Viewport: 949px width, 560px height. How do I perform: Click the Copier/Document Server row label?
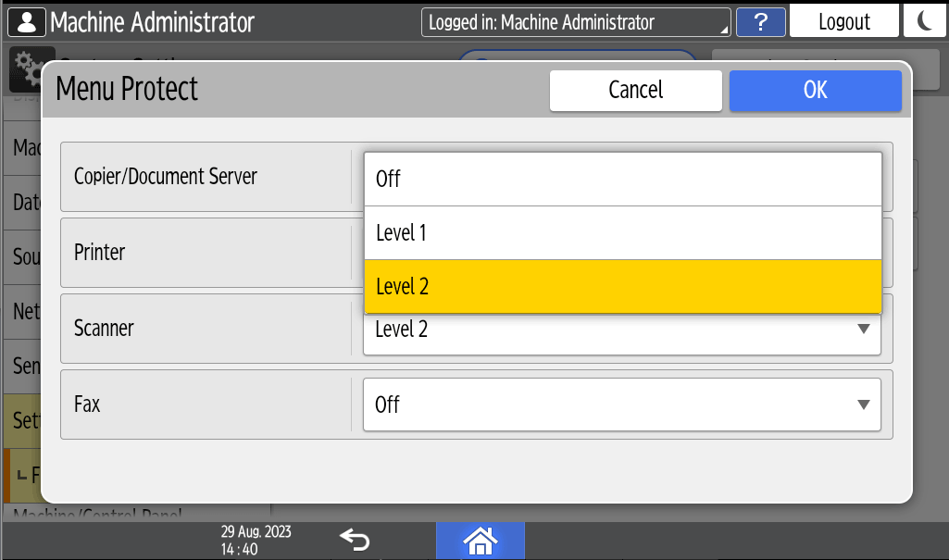pos(166,176)
